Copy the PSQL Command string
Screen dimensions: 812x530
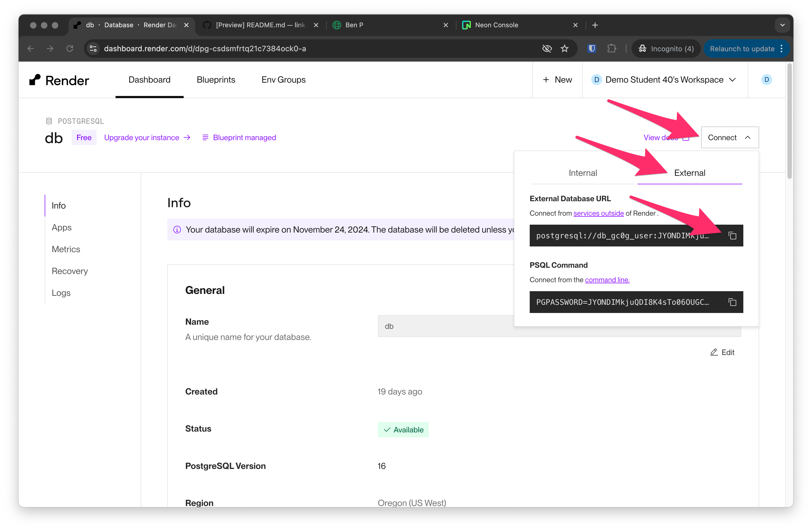click(x=732, y=302)
